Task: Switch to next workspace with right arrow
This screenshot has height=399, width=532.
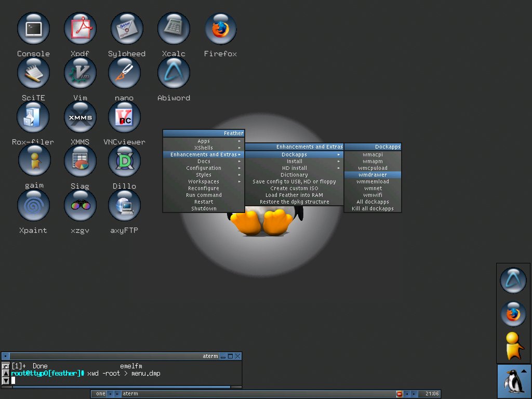Action: [117, 394]
